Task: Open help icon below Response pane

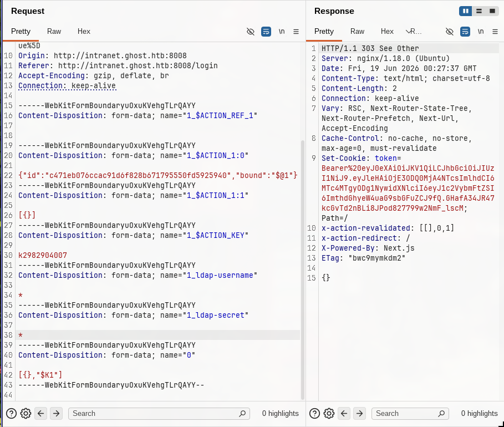Action: [314, 414]
